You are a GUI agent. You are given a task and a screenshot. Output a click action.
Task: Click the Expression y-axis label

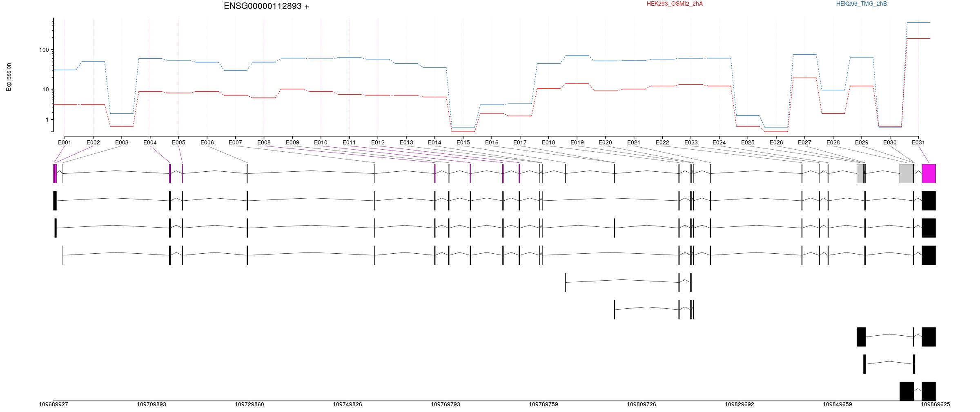(x=9, y=77)
